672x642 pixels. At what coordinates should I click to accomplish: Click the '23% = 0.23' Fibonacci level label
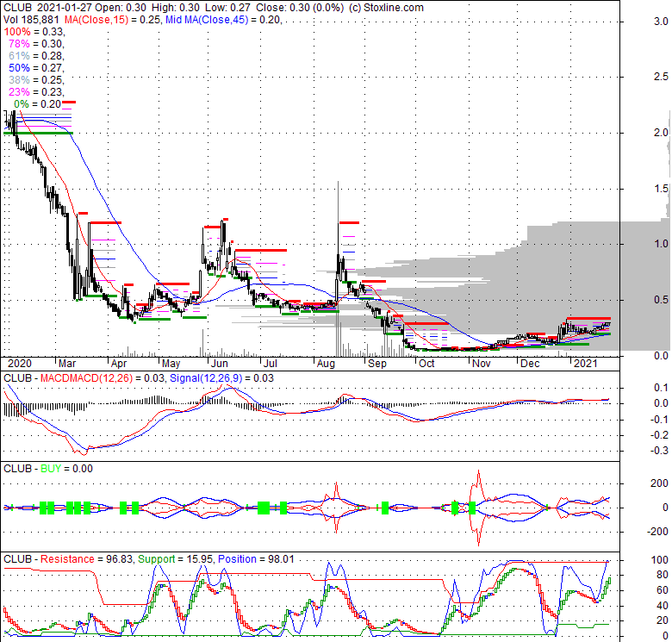click(36, 91)
